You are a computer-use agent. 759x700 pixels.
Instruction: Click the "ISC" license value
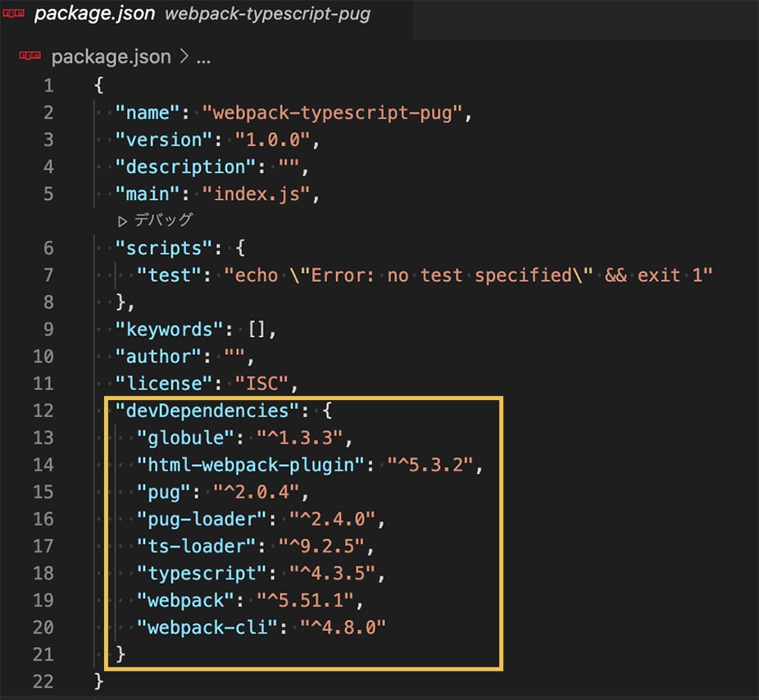tap(261, 384)
